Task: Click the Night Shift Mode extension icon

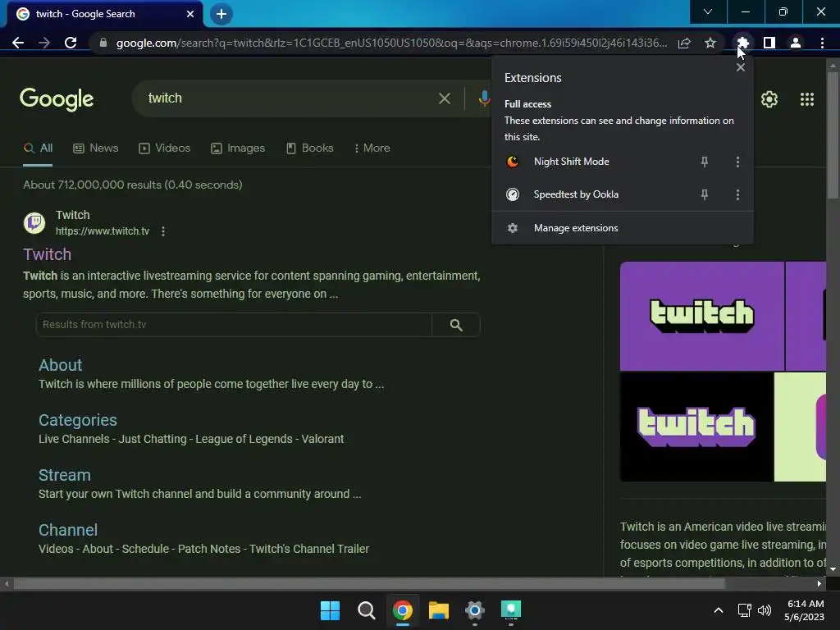Action: point(513,162)
